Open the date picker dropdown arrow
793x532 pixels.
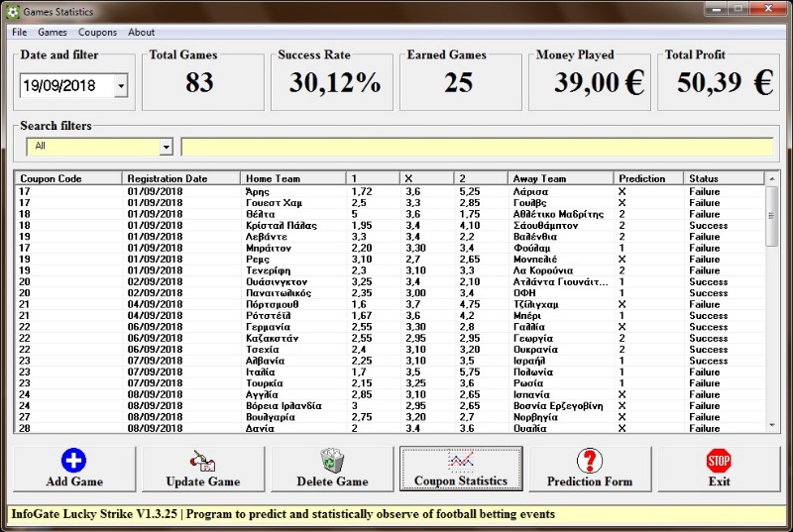click(x=121, y=86)
